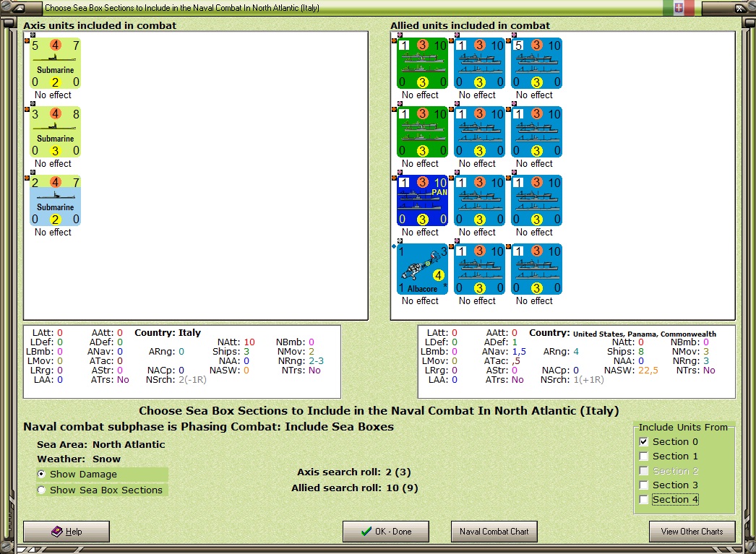Viewport: 756px width, 554px height.
Task: Open the Help button
Action: [x=66, y=532]
